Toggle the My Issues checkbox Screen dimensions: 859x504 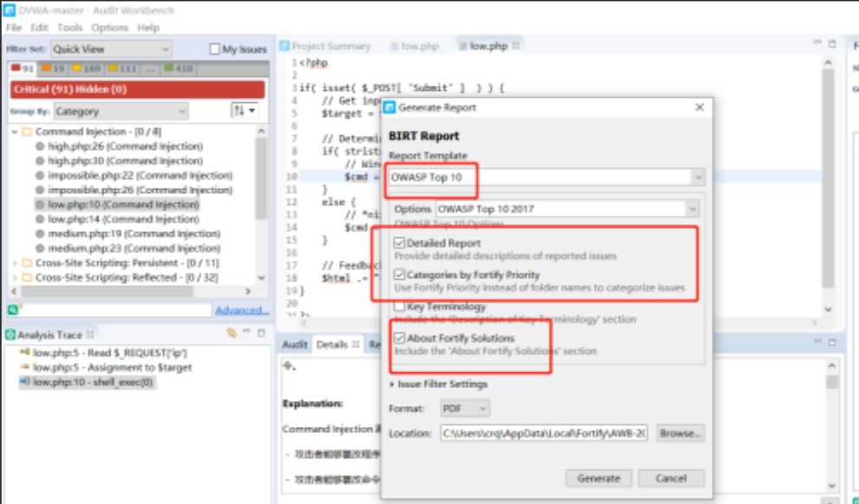[x=215, y=49]
